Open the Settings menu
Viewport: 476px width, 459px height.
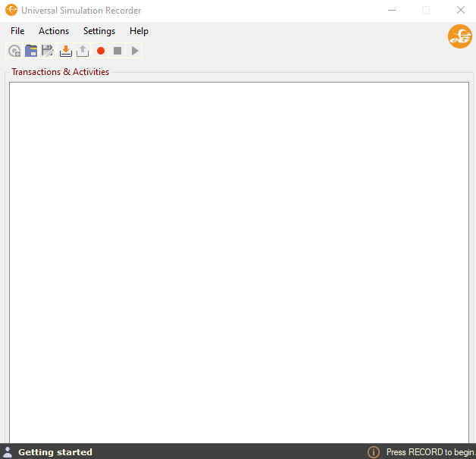[x=99, y=31]
